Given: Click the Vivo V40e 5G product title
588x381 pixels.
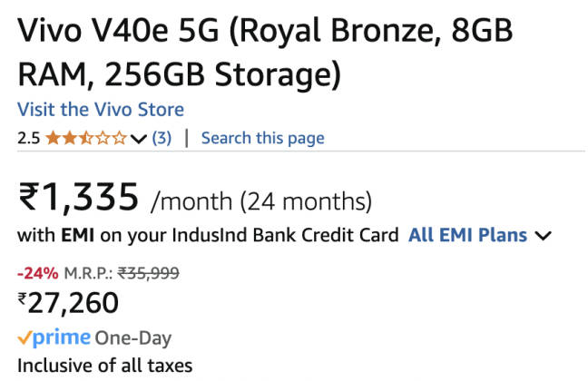Looking at the screenshot, I should point(263,53).
